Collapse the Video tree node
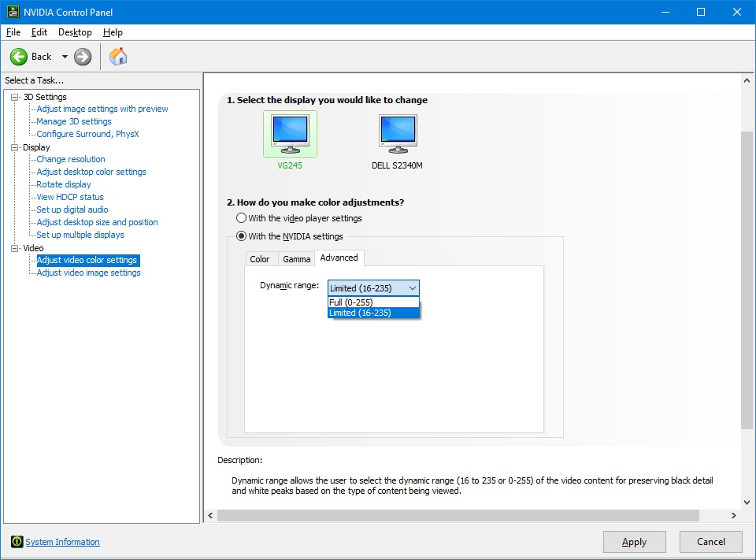This screenshot has height=560, width=756. tap(14, 248)
